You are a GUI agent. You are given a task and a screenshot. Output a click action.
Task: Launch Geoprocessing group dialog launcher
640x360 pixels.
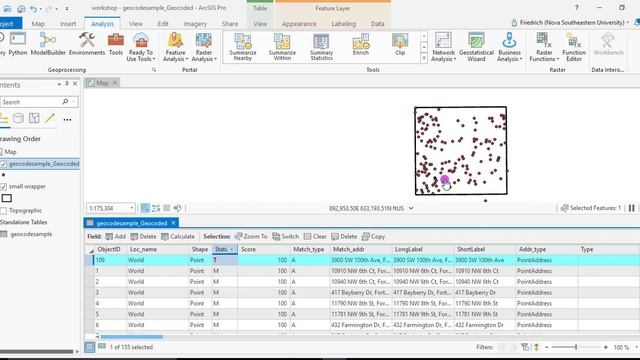coord(154,70)
